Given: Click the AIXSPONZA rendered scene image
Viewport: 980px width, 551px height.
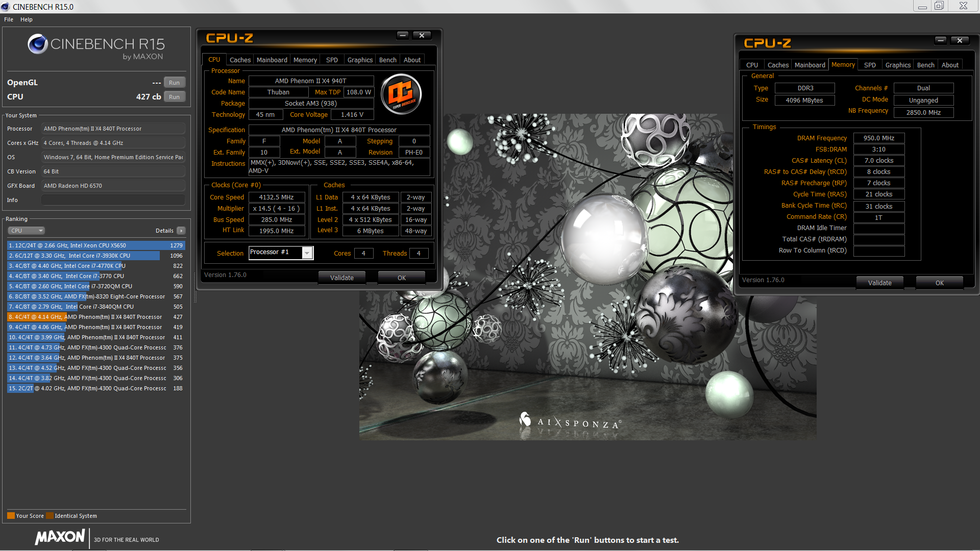Looking at the screenshot, I should coord(587,277).
